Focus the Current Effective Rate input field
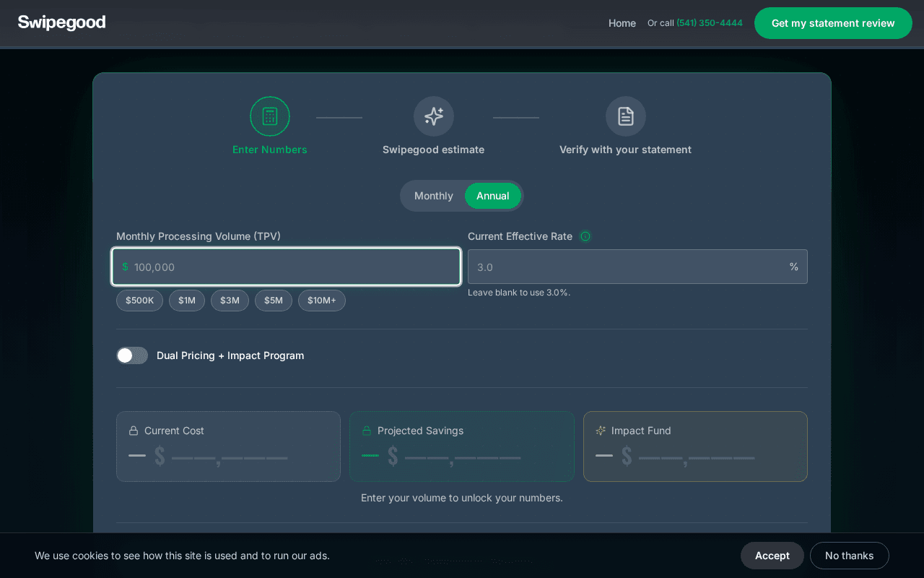The width and height of the screenshot is (924, 578). (637, 267)
